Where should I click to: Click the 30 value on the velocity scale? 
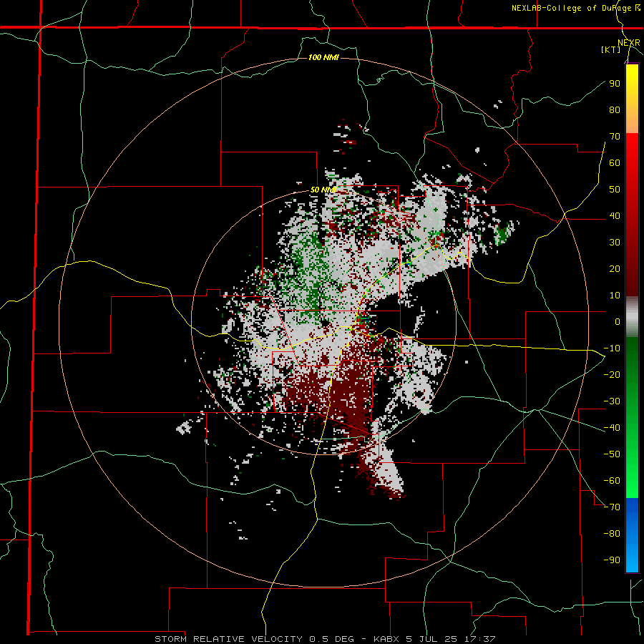615,243
